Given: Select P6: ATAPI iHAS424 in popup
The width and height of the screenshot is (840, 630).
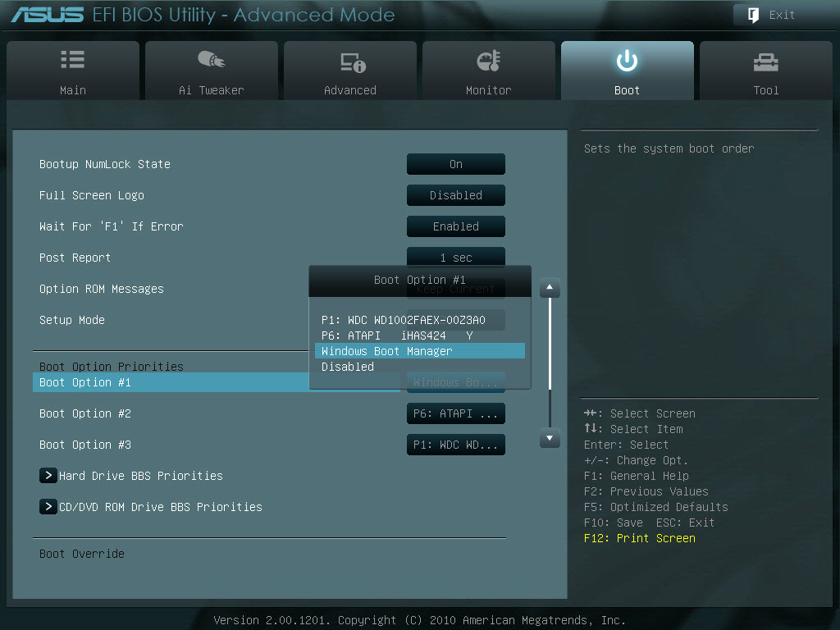Looking at the screenshot, I should pos(420,336).
